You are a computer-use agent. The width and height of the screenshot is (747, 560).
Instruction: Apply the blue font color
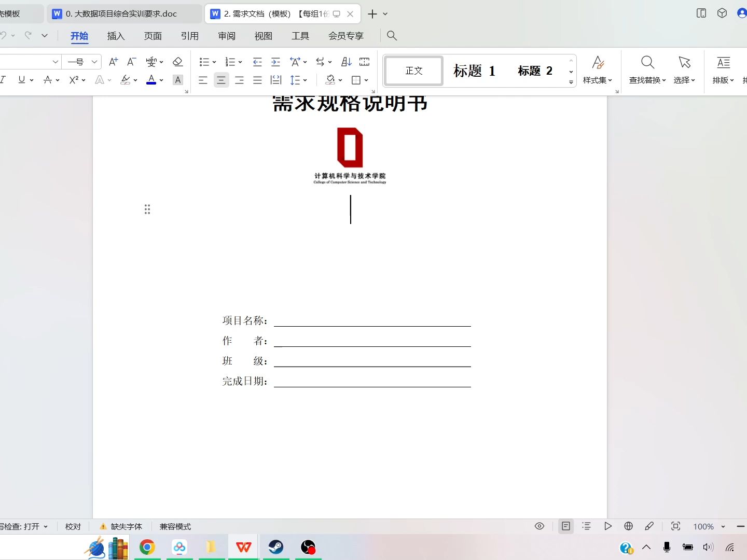151,80
